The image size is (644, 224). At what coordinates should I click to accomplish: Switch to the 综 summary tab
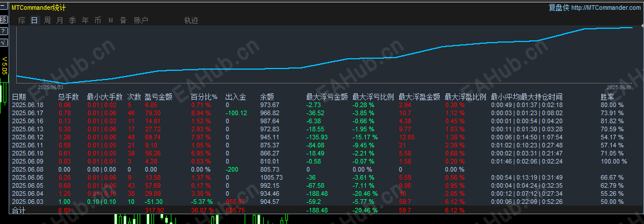[x=22, y=20]
